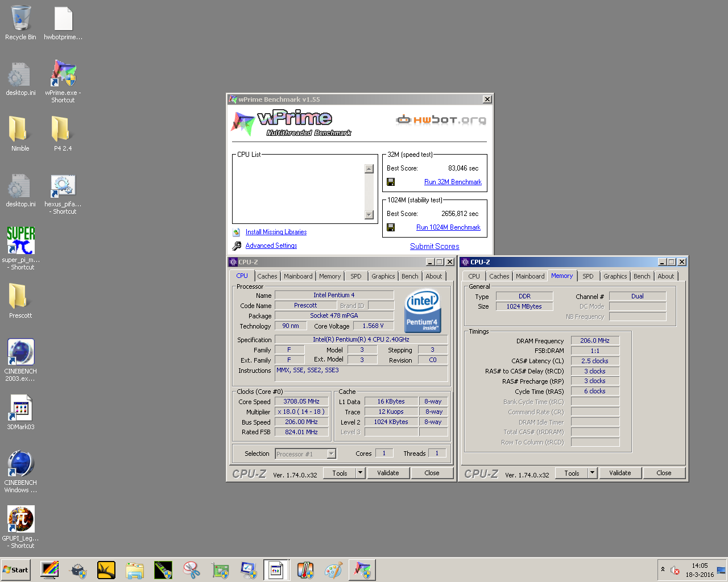
Task: Click the DRAM Frequency value 206.0 MHz
Action: pyautogui.click(x=595, y=340)
